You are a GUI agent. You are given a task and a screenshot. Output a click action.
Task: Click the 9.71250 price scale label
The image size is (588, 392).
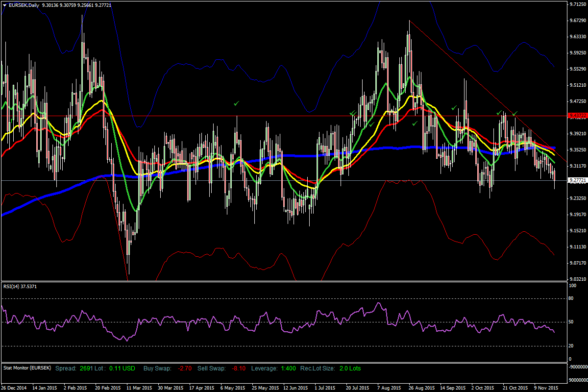(578, 4)
